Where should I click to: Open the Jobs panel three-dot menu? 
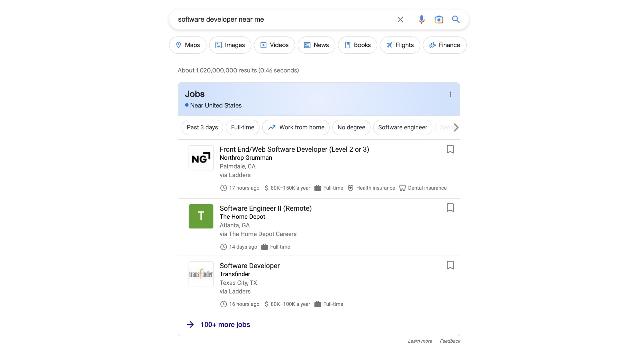(x=450, y=94)
